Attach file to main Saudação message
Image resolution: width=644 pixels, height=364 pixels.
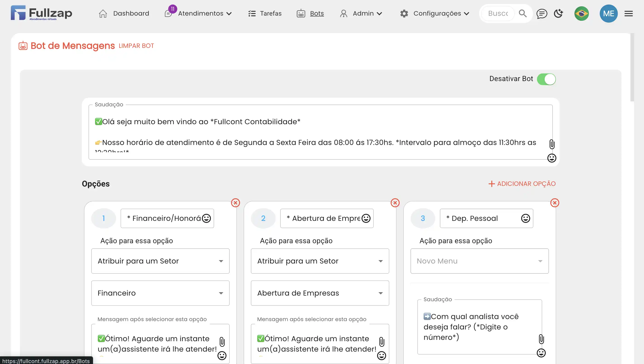tap(552, 144)
